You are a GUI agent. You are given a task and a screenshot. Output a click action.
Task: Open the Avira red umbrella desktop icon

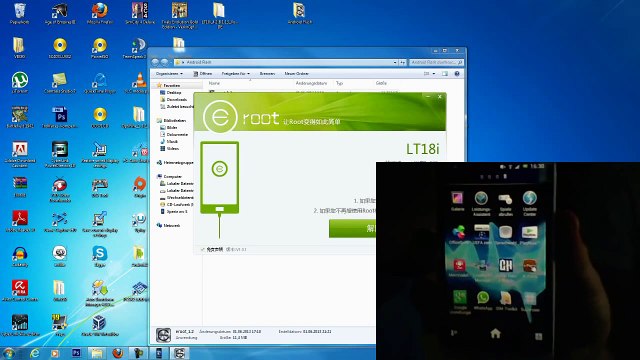20,291
